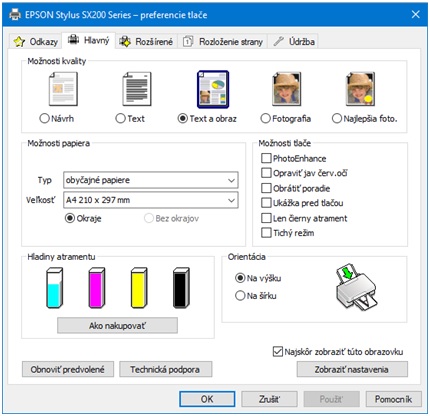This screenshot has width=430, height=416.
Task: Pick the Fotografia quality photo icon
Action: [287, 89]
